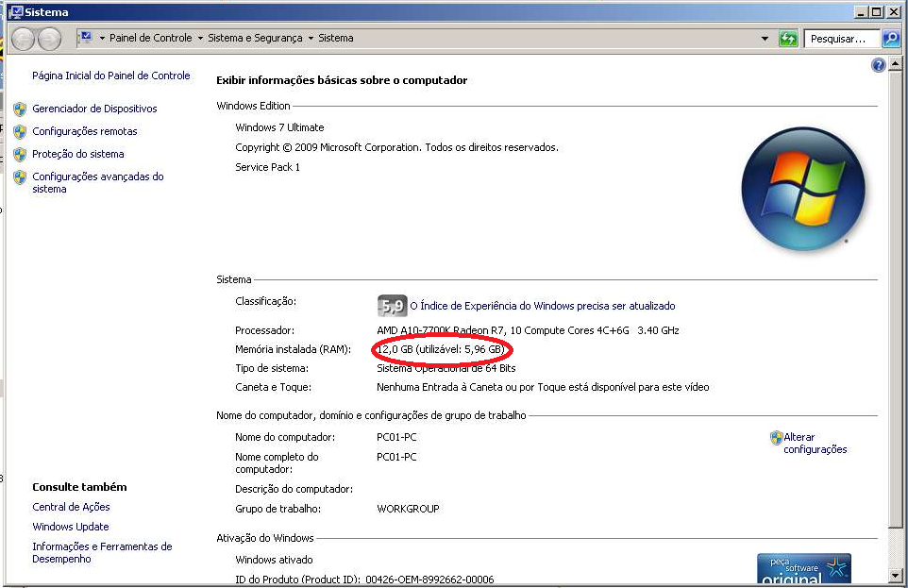Click the Windows 7 Ultimate edition text
Viewport: 908px width, 588px height.
point(279,127)
